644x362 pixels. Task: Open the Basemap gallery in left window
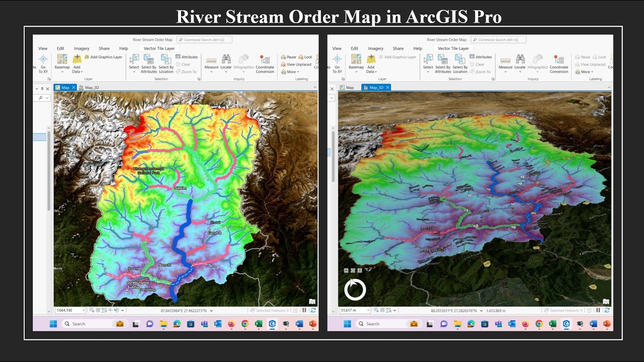point(62,64)
